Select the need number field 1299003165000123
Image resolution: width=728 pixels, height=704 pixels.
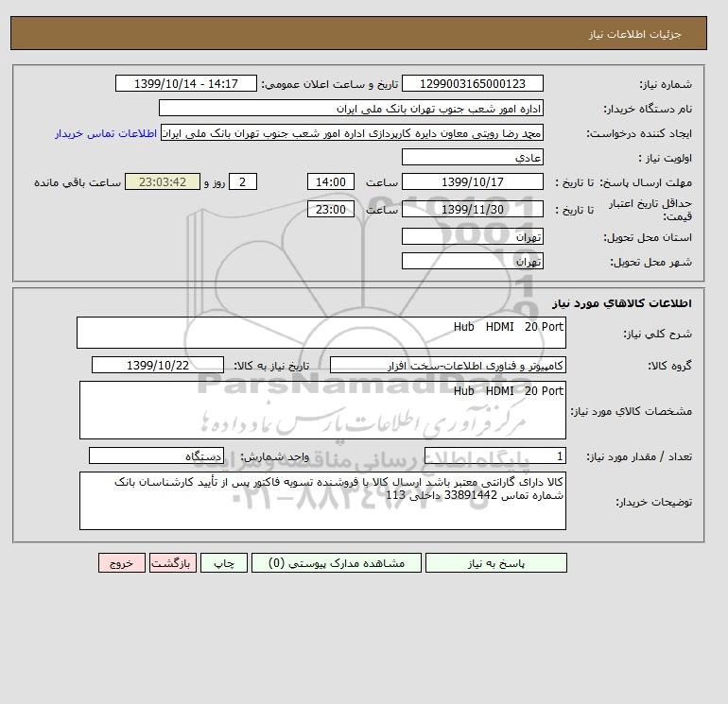[472, 83]
